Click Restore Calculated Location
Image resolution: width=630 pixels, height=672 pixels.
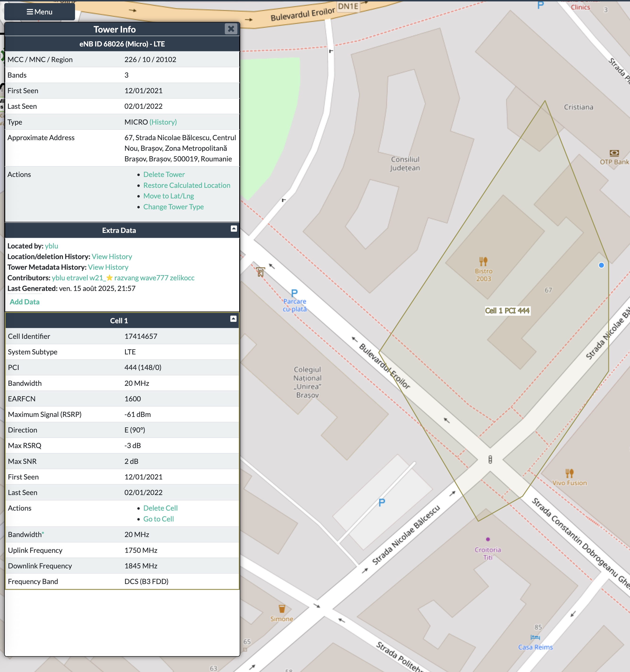(187, 185)
